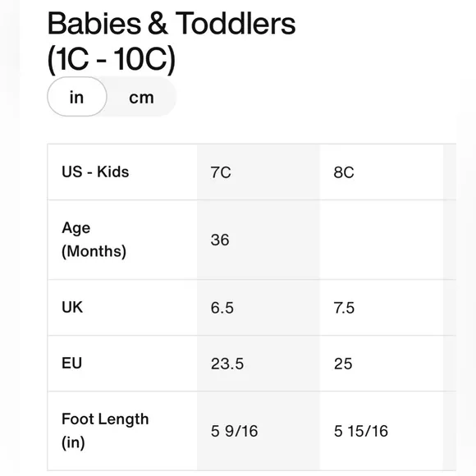The width and height of the screenshot is (476, 476).
Task: Click the UK size 6.5 cell
Action: [222, 308]
